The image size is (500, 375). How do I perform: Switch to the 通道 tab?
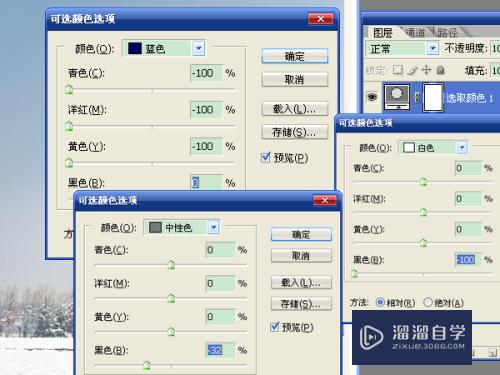[416, 33]
